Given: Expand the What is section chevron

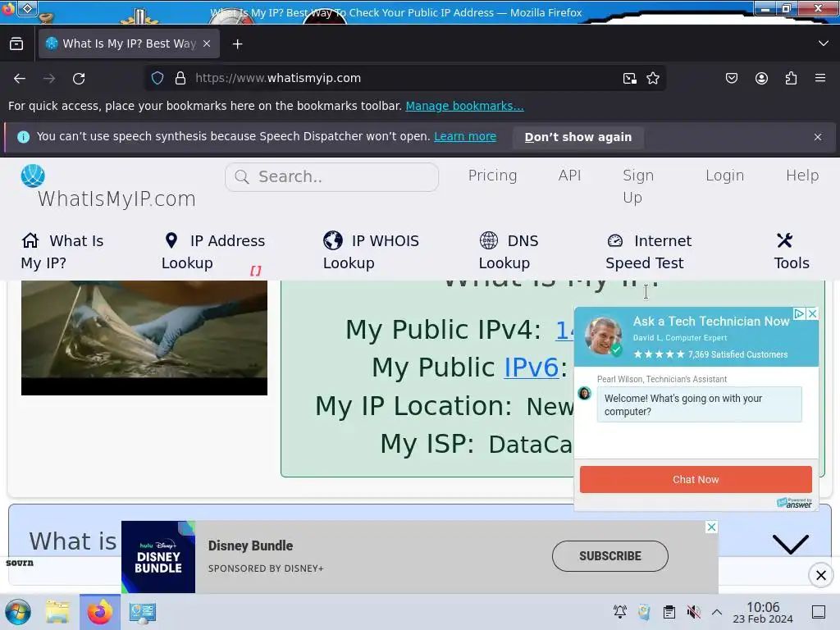Looking at the screenshot, I should pos(791,544).
